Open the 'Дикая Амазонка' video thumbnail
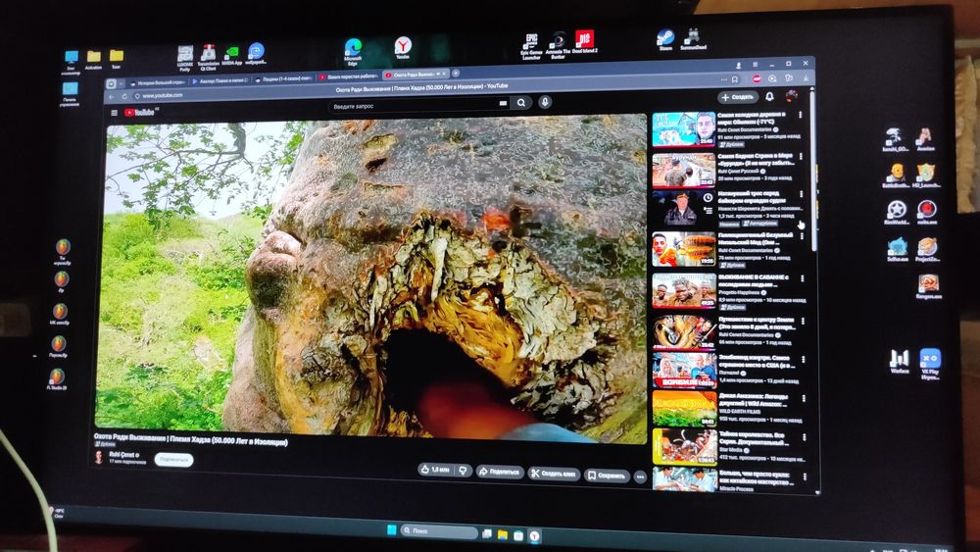Image resolution: width=980 pixels, height=552 pixels. click(x=684, y=409)
